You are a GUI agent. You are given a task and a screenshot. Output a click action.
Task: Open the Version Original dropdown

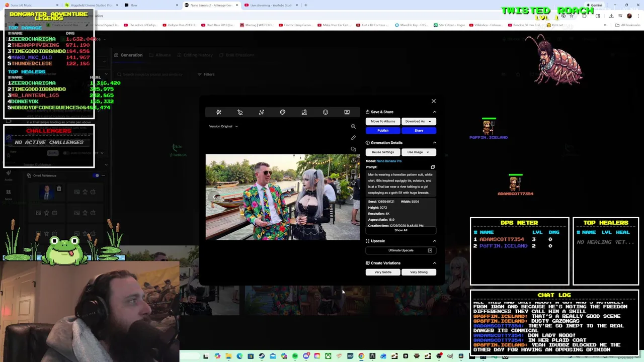click(223, 126)
